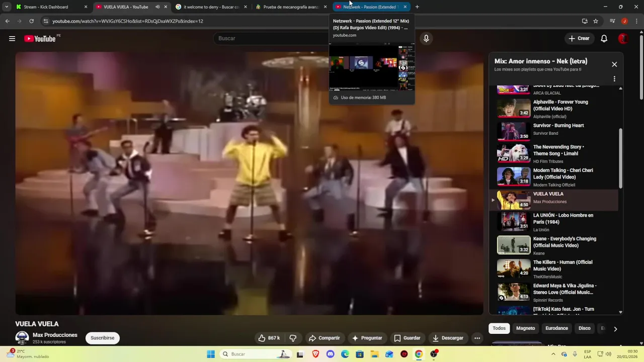Start voice search with the microphone icon
This screenshot has width=644, height=362.
426,38
